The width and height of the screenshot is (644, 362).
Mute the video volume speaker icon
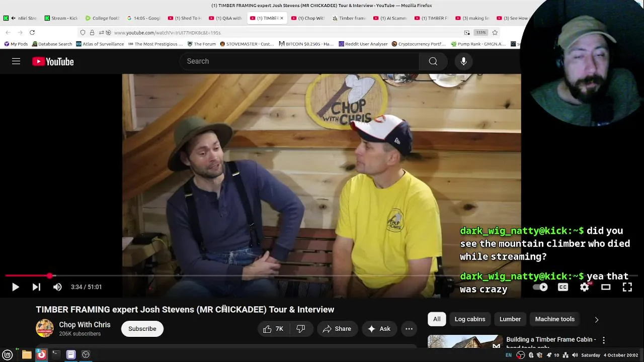(57, 287)
